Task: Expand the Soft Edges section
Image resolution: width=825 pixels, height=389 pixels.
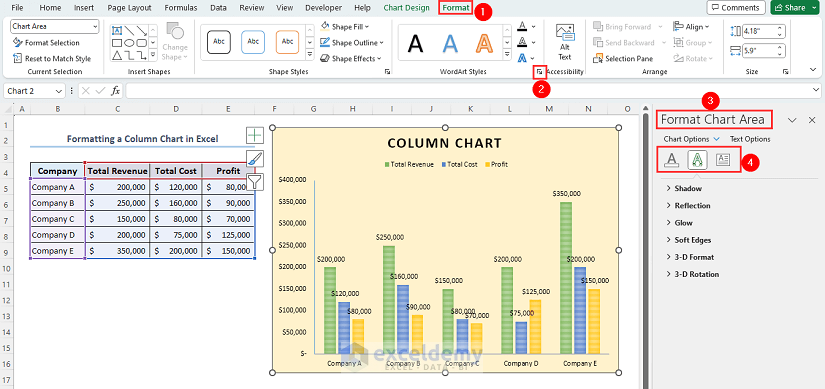Action: (x=689, y=240)
